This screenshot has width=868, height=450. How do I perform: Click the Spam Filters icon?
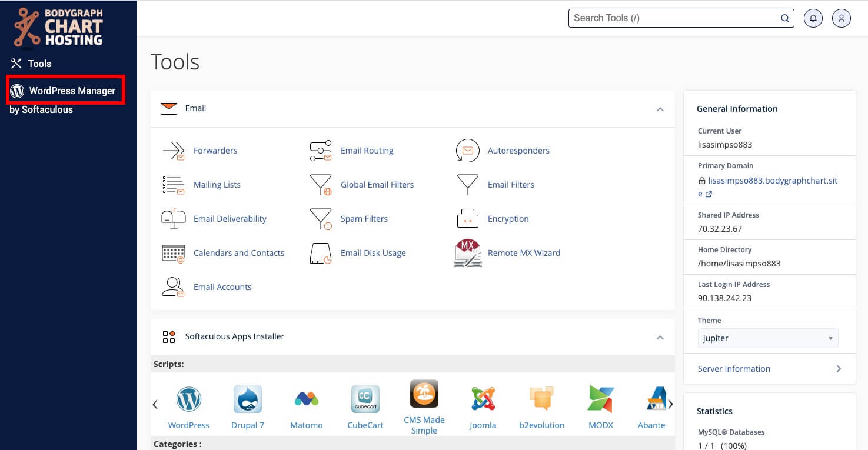pos(321,219)
